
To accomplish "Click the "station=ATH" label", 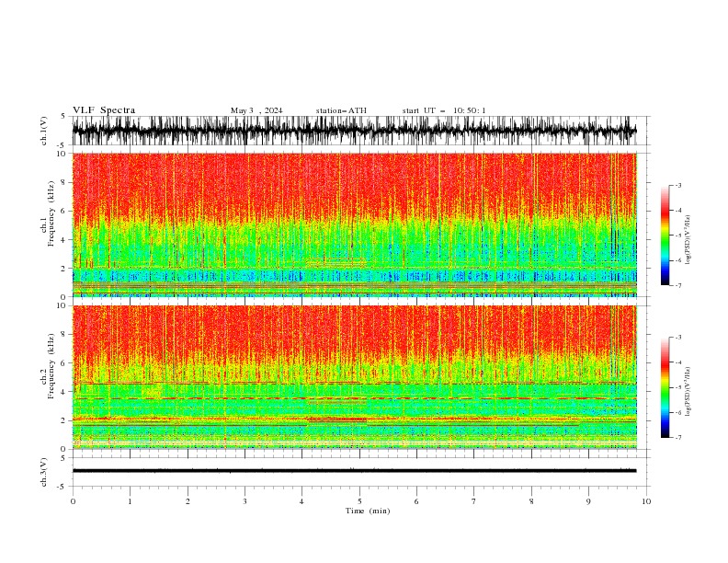I will 341,110.
